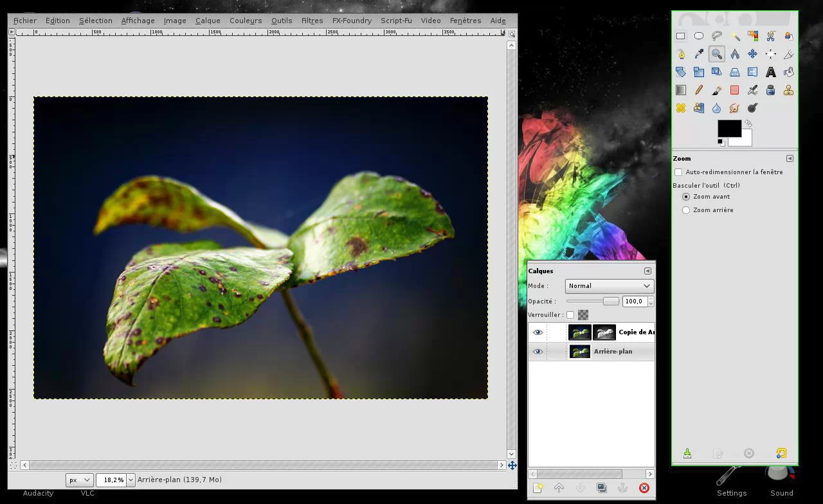Select the Eraser tool

[734, 90]
